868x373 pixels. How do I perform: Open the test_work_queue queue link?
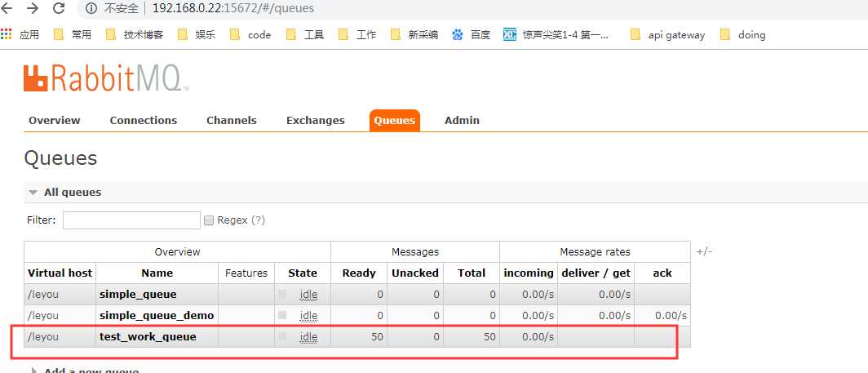click(148, 336)
